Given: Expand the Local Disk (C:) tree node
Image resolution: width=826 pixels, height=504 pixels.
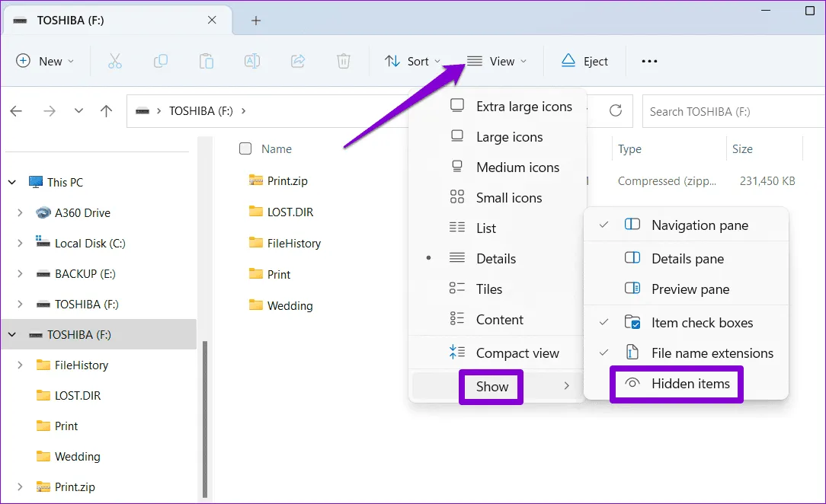Looking at the screenshot, I should pos(20,244).
